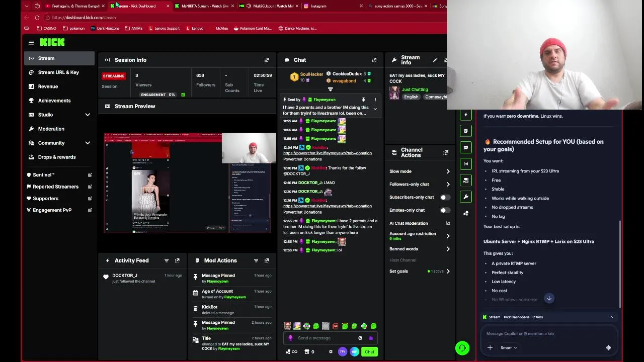This screenshot has height=362, width=644.
Task: Open the wrench tool in right rail
Action: pyautogui.click(x=466, y=197)
